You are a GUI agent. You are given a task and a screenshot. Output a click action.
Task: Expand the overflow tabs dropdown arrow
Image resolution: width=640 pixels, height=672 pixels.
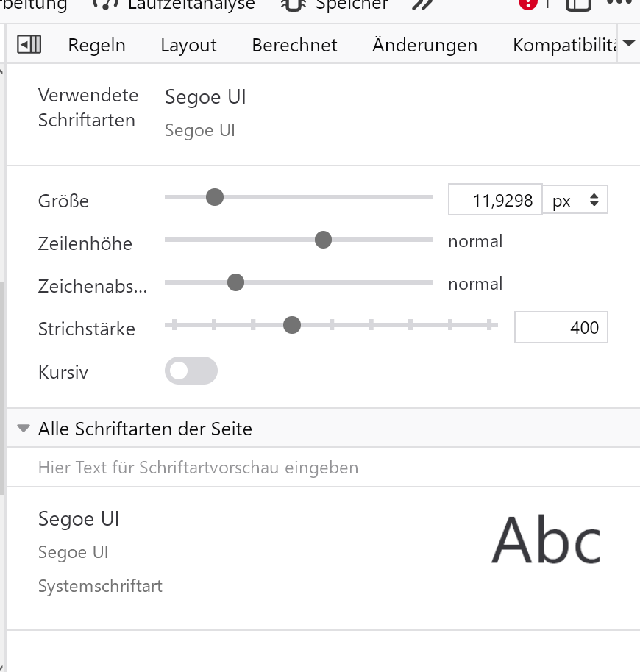(x=628, y=44)
